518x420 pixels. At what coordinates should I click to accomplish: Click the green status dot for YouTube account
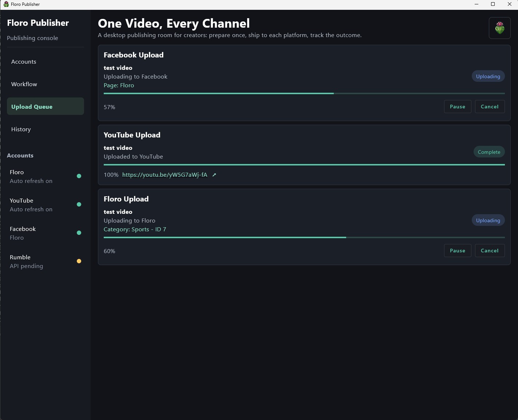pos(79,204)
